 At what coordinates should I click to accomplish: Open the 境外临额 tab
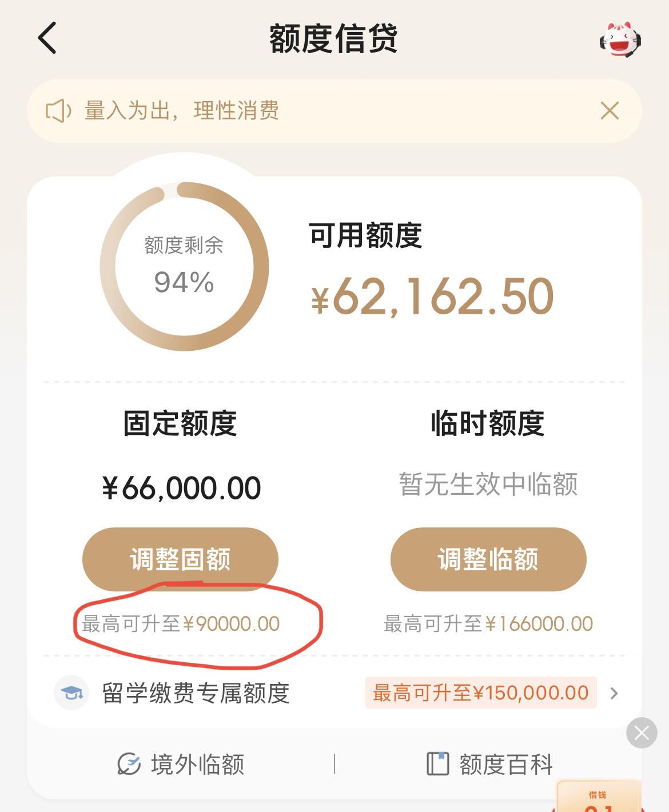pyautogui.click(x=181, y=764)
